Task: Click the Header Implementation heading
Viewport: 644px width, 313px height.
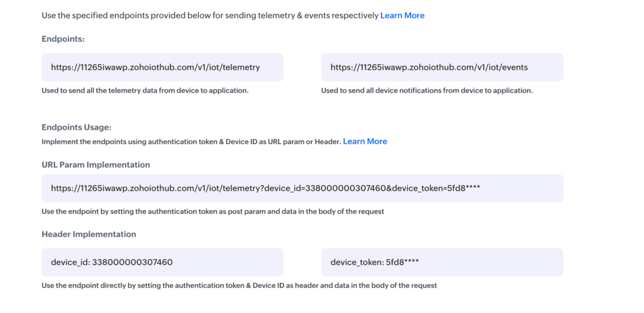Action: [x=89, y=234]
